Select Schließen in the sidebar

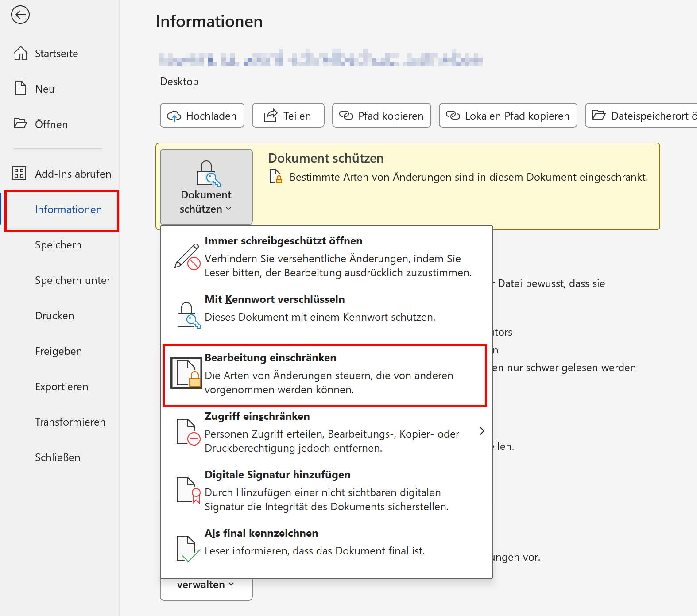[60, 457]
